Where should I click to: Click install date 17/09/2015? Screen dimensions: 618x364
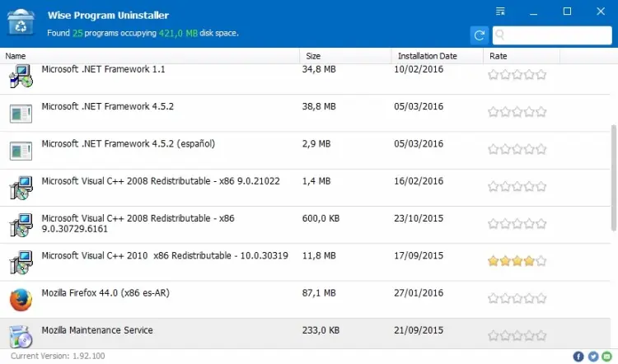tap(419, 255)
